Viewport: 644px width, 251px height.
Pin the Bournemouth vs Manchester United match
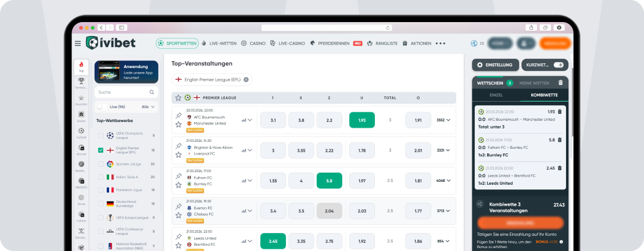[178, 116]
